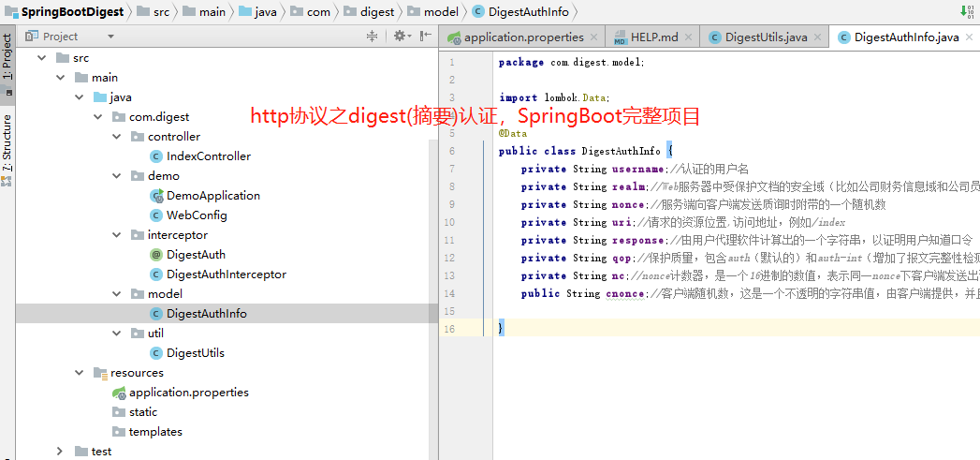Click the application.properties file in resources
This screenshot has width=980, height=460.
point(188,392)
